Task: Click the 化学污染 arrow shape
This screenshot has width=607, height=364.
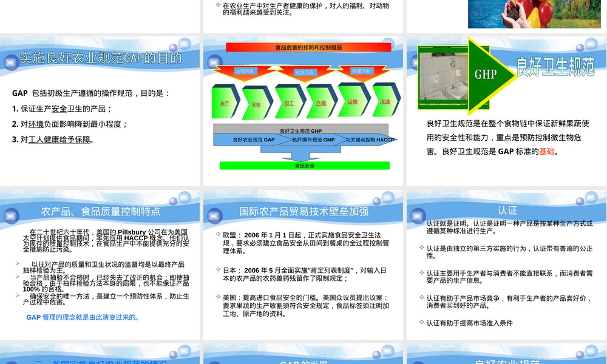Action: (x=305, y=73)
